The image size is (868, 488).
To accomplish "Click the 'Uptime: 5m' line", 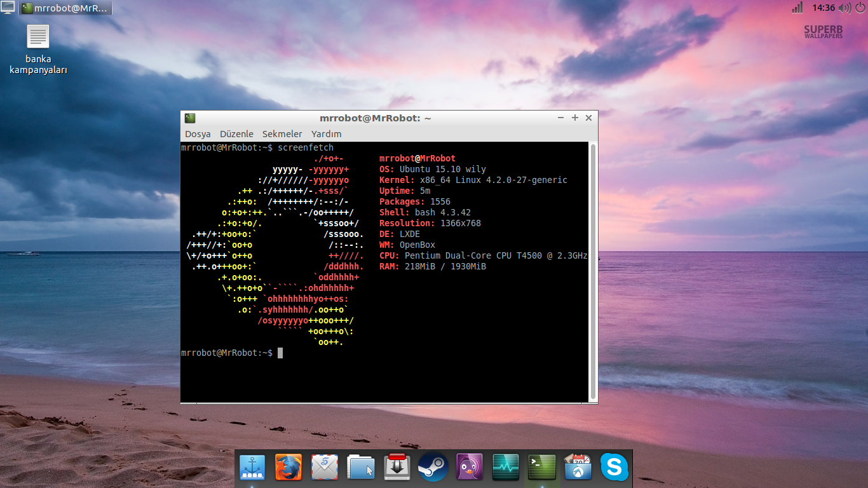I will pyautogui.click(x=405, y=191).
